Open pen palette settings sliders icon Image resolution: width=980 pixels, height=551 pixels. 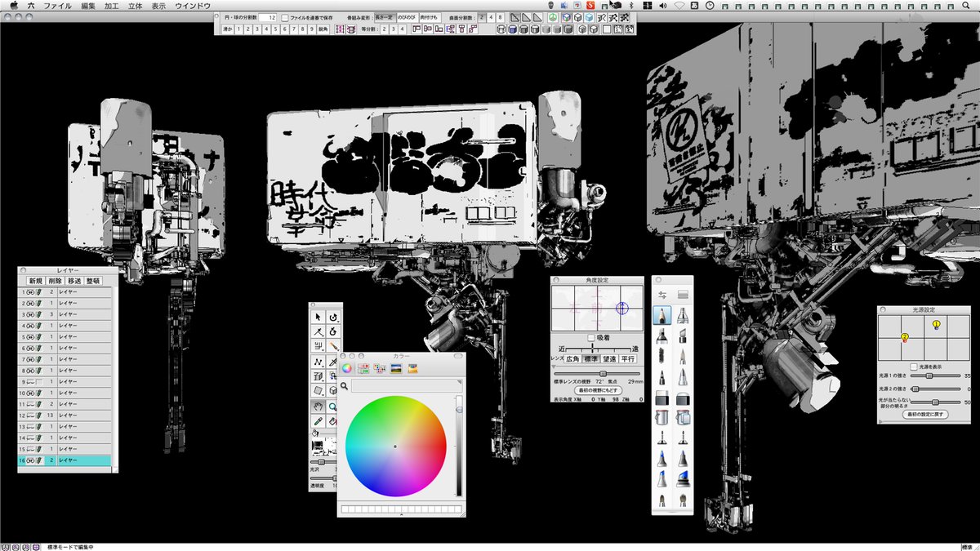point(662,294)
